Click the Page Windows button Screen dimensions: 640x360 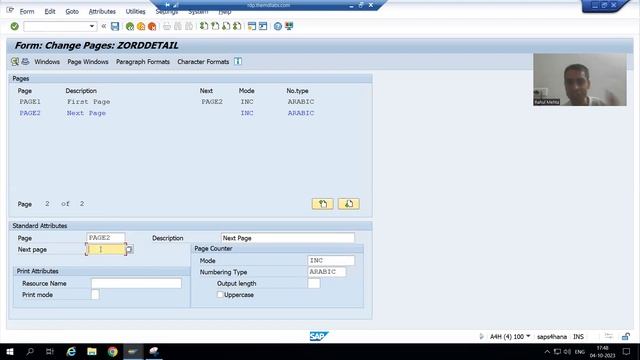(x=88, y=62)
